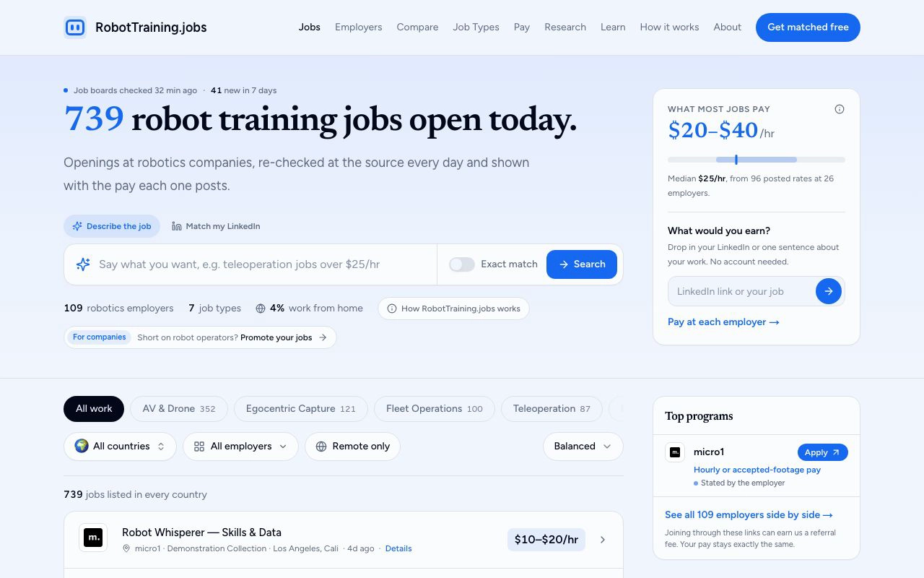Open the Employers nav item

click(x=359, y=27)
